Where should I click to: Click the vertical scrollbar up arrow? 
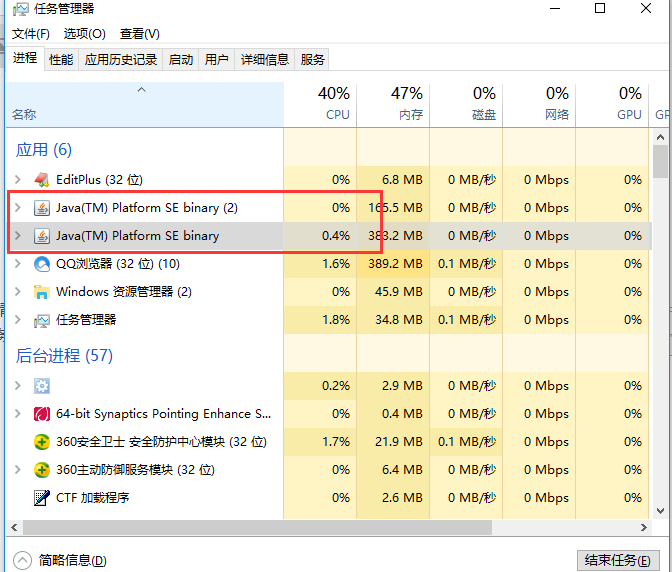click(x=660, y=138)
